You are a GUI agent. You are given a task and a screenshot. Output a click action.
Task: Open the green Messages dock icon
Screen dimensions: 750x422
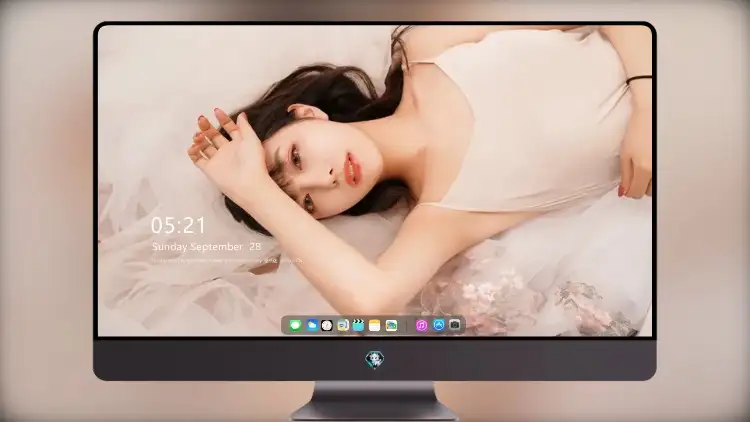pyautogui.click(x=296, y=325)
